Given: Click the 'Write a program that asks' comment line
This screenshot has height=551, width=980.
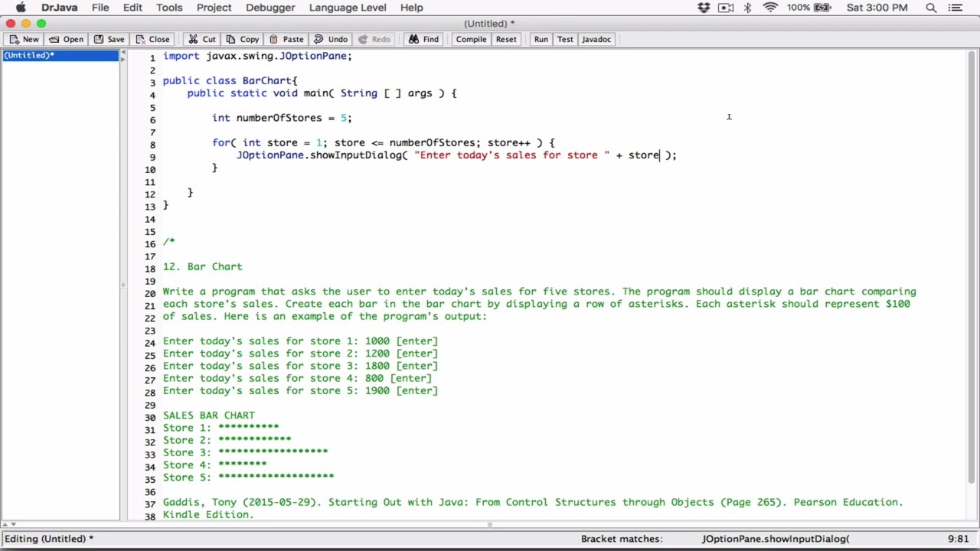Looking at the screenshot, I should point(539,292).
